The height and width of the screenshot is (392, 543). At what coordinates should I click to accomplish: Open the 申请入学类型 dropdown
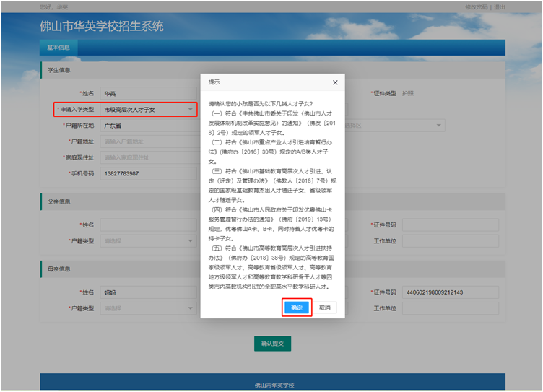[148, 110]
